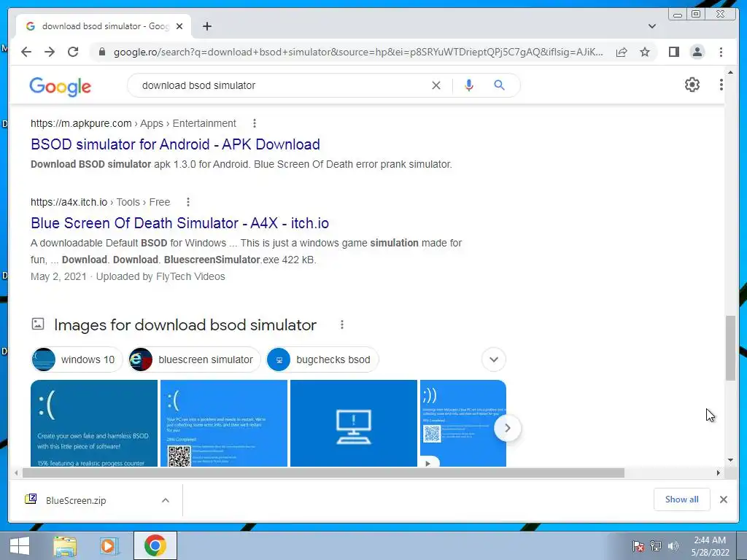Filter images by windows 10 chip
The height and width of the screenshot is (560, 747).
(77, 359)
